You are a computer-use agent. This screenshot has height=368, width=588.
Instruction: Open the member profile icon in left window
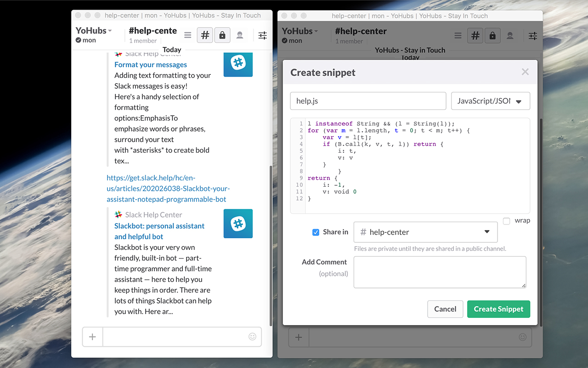tap(240, 35)
